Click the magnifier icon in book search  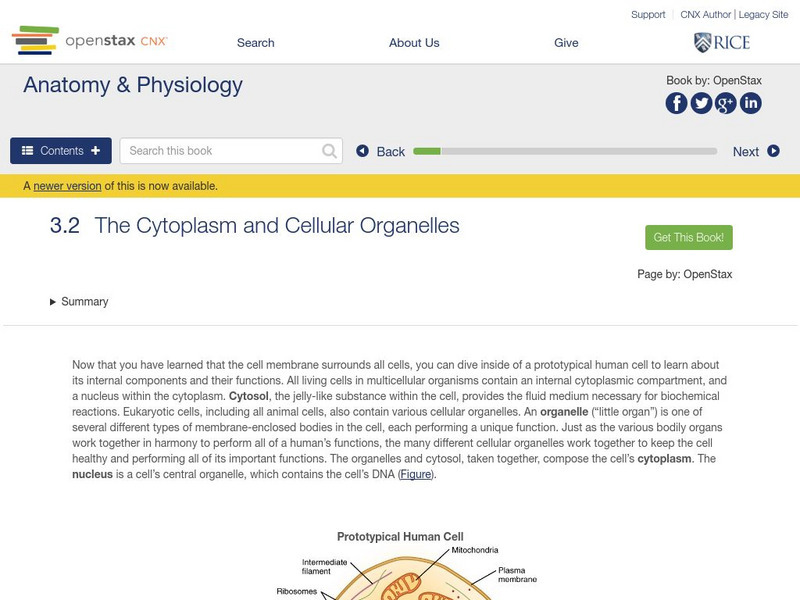pos(330,151)
